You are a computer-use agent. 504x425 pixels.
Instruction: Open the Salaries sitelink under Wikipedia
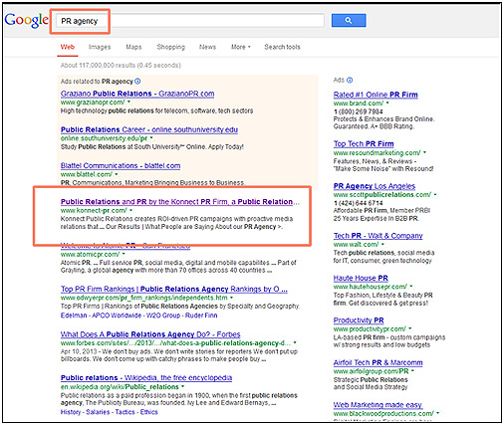[98, 412]
